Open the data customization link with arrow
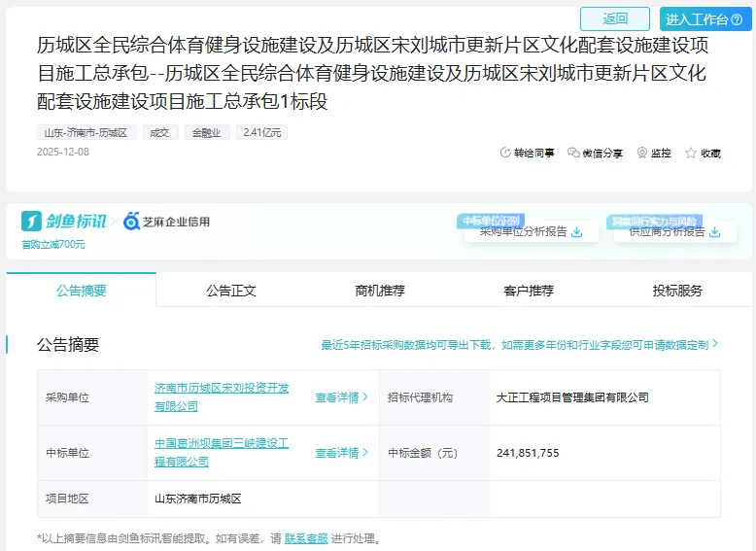The height and width of the screenshot is (551, 756). click(520, 344)
